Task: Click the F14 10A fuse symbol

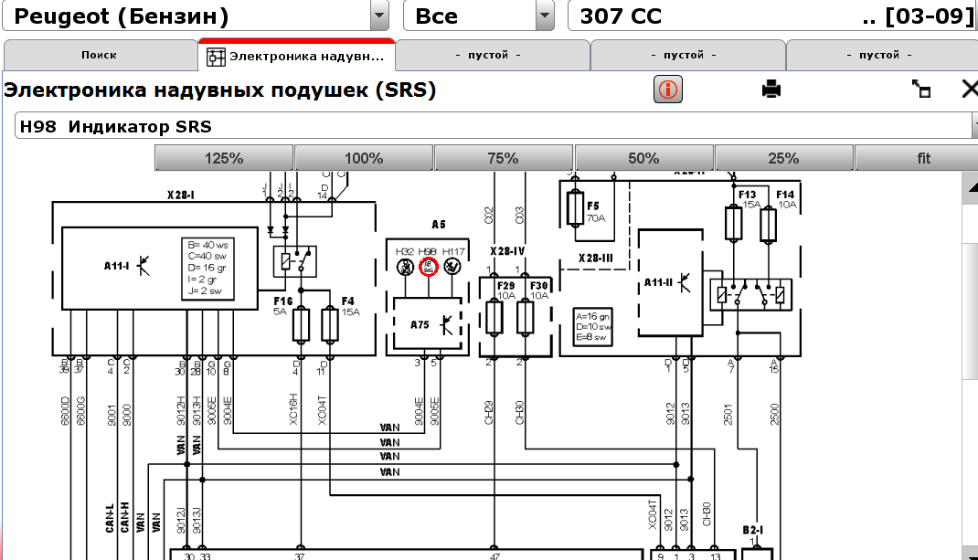Action: [x=769, y=225]
